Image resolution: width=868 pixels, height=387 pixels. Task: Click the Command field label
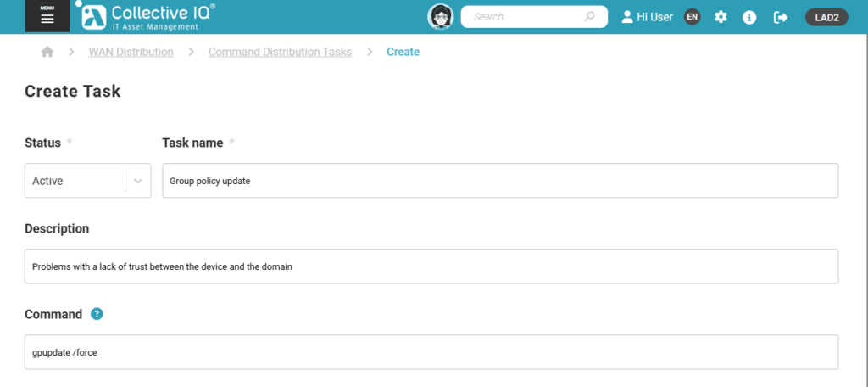53,314
